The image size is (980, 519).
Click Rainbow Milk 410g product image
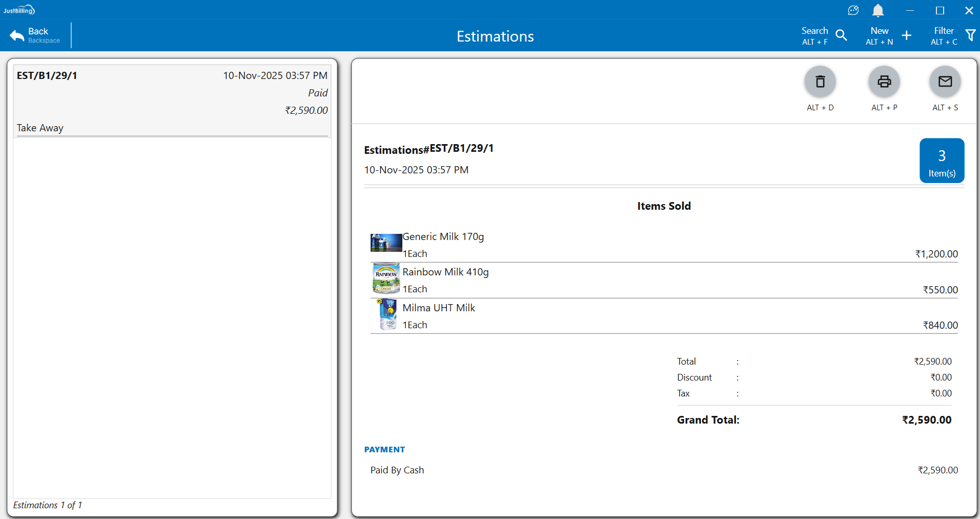coord(386,278)
